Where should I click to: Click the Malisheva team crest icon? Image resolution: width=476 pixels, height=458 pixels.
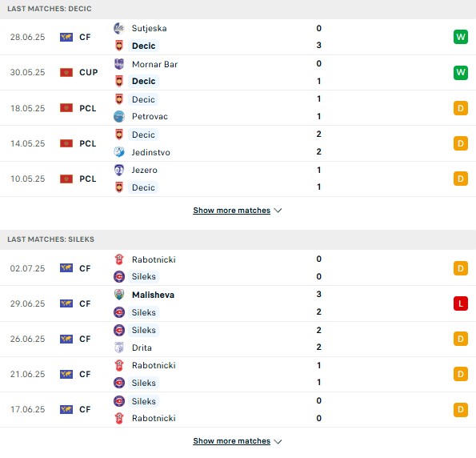point(119,295)
